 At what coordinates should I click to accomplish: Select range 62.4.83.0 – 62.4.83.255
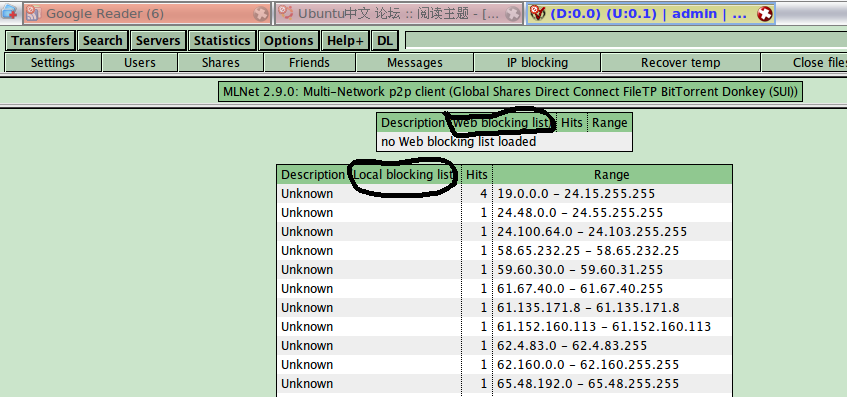tap(572, 345)
